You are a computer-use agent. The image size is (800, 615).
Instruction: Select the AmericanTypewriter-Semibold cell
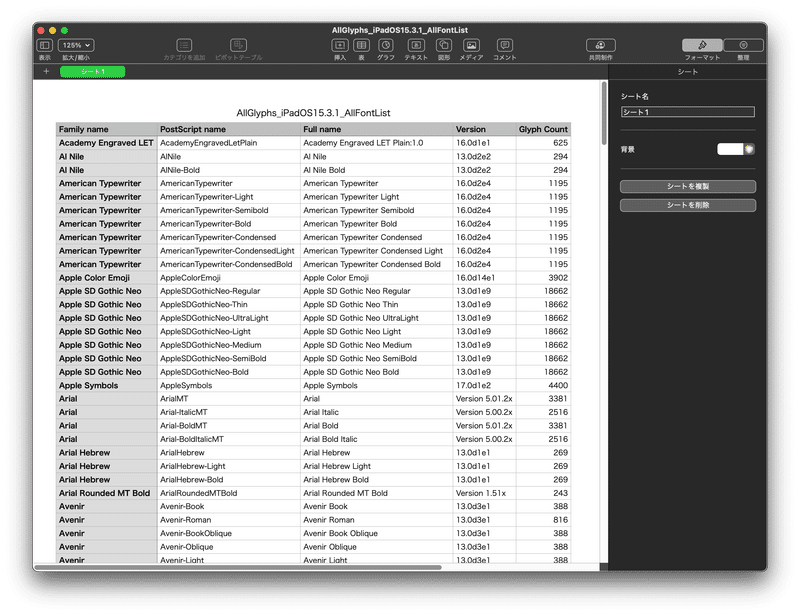point(229,210)
